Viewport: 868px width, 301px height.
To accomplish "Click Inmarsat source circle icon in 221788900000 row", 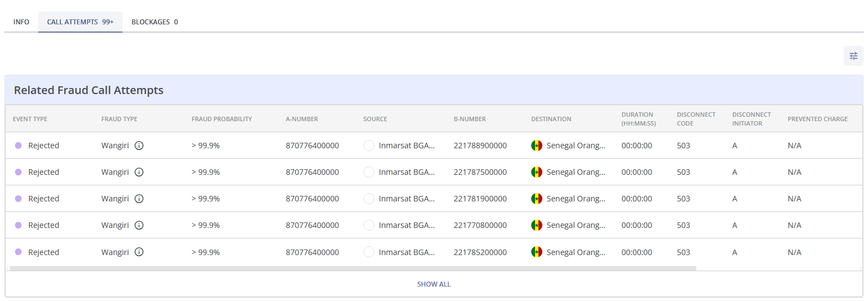I will click(369, 146).
